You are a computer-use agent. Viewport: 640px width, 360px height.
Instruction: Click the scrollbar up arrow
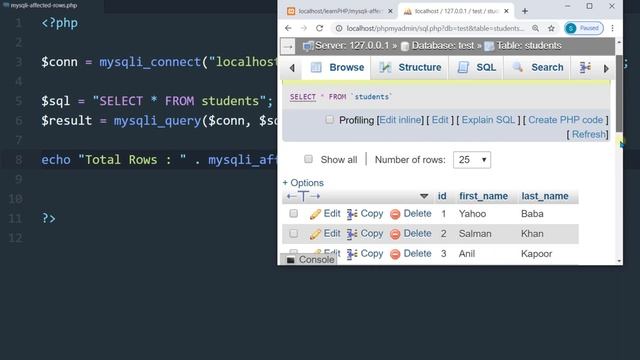[x=619, y=42]
